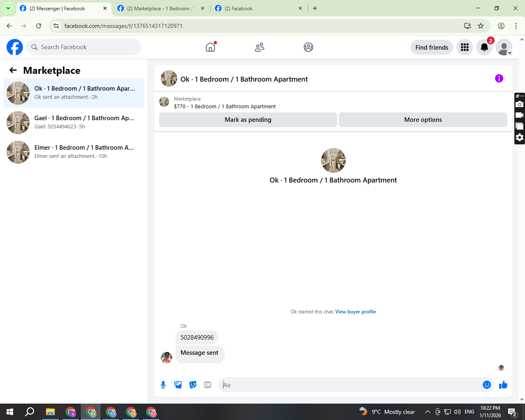This screenshot has width=525, height=420.
Task: Open Windows taskbar search
Action: coord(30,412)
